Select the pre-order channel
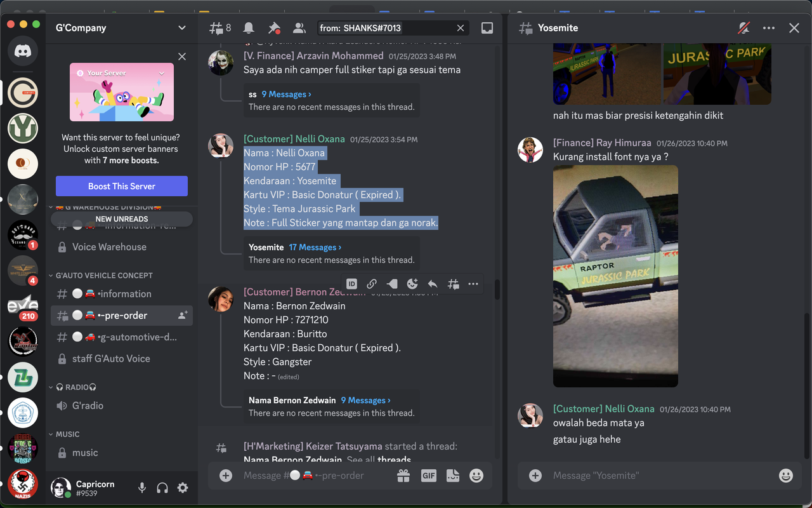 coord(122,316)
